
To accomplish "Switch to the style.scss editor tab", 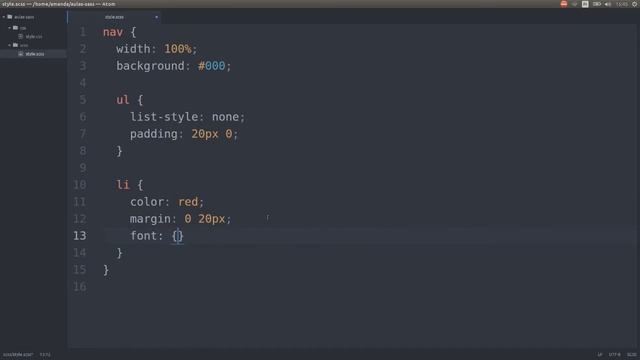I will point(114,17).
